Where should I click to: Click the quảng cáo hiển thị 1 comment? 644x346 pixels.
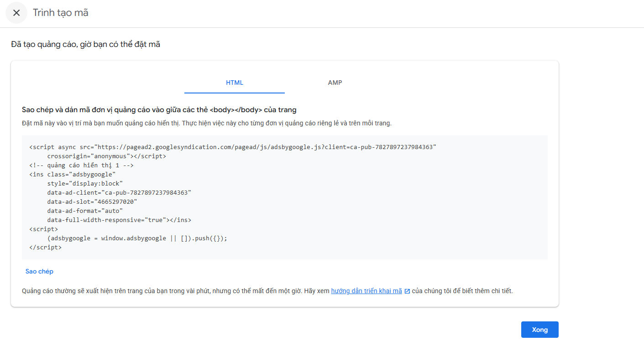[x=81, y=165]
